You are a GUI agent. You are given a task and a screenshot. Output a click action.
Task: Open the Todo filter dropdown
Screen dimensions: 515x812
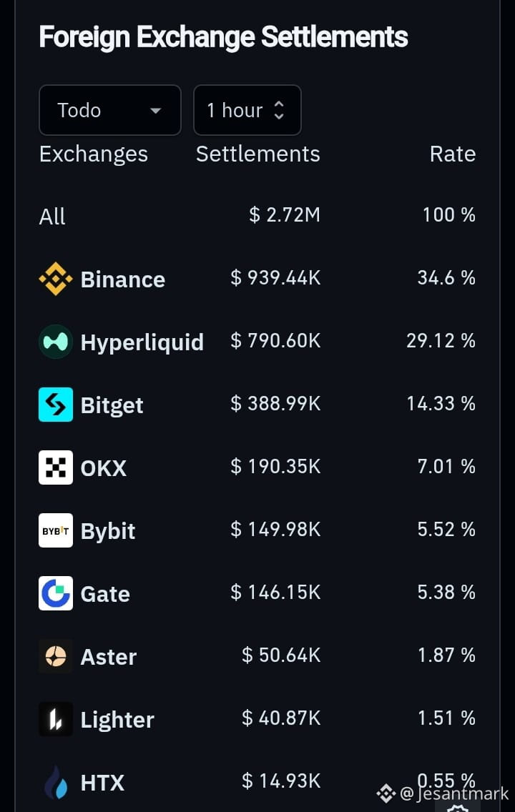point(110,110)
